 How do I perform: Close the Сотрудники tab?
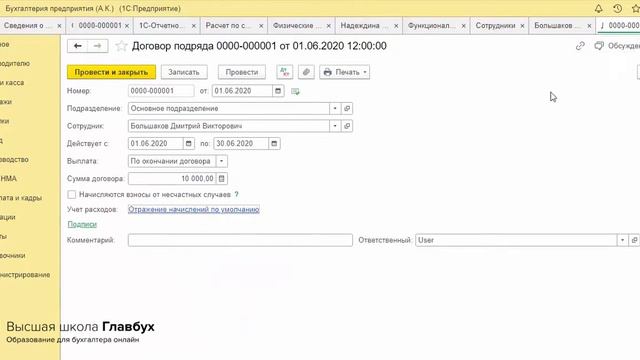click(x=522, y=26)
